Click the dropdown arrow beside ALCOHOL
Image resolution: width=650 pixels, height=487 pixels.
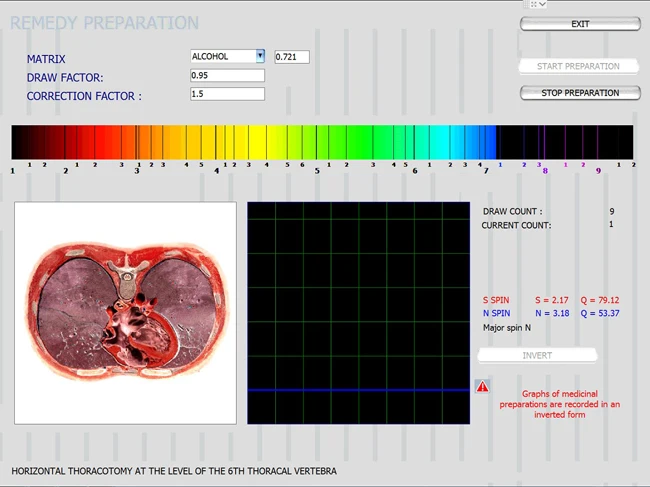click(260, 57)
